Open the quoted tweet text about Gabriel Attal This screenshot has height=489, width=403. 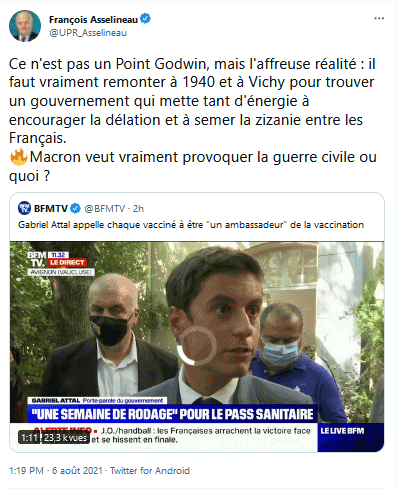(x=191, y=225)
